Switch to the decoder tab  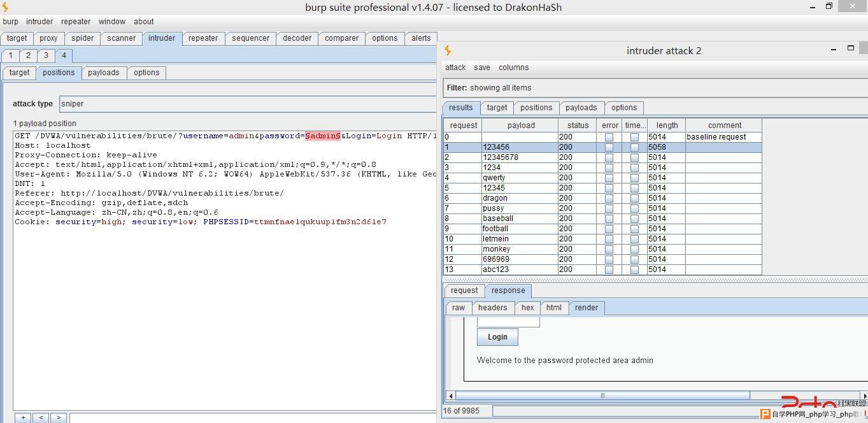[x=297, y=38]
